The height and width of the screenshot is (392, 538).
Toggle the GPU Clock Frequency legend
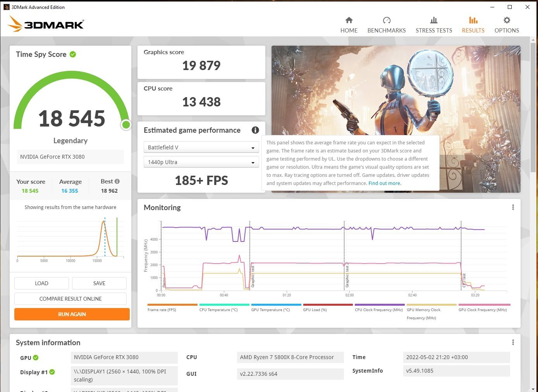click(484, 308)
